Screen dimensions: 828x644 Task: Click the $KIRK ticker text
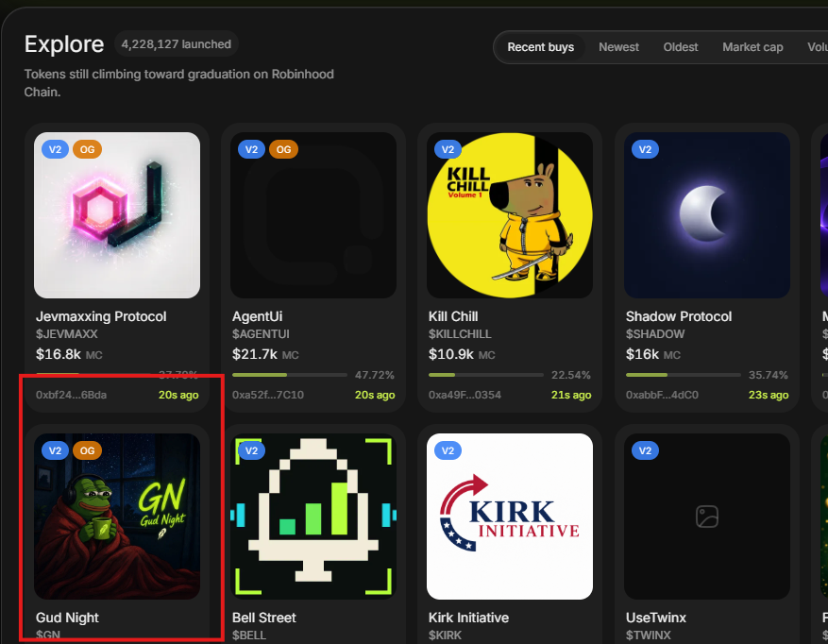tap(445, 635)
